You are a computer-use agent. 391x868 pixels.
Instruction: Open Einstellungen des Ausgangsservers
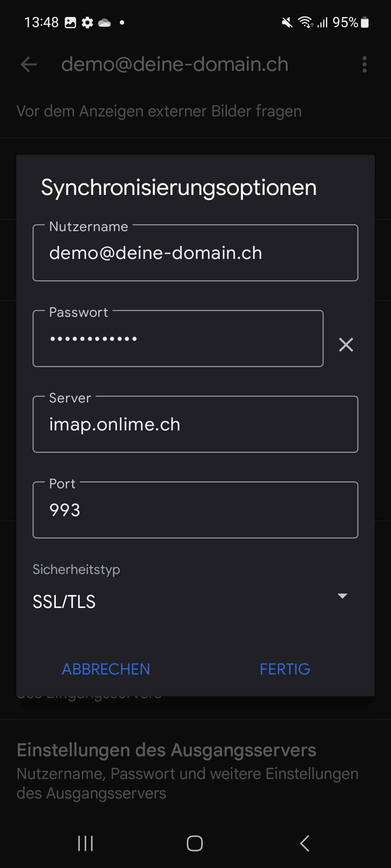(x=195, y=770)
